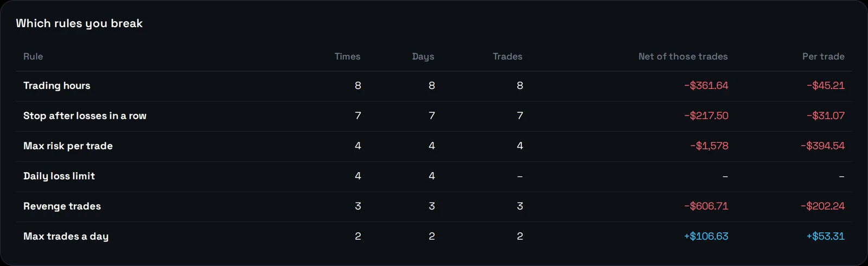Click the -$202.24 per trade value
Viewport: 868px width, 266px height.
click(x=822, y=206)
